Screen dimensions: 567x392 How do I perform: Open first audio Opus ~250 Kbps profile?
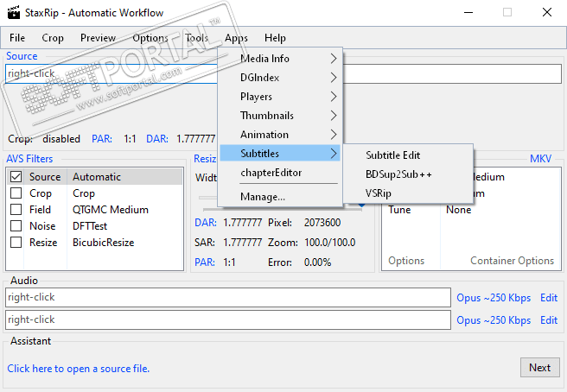pos(494,298)
